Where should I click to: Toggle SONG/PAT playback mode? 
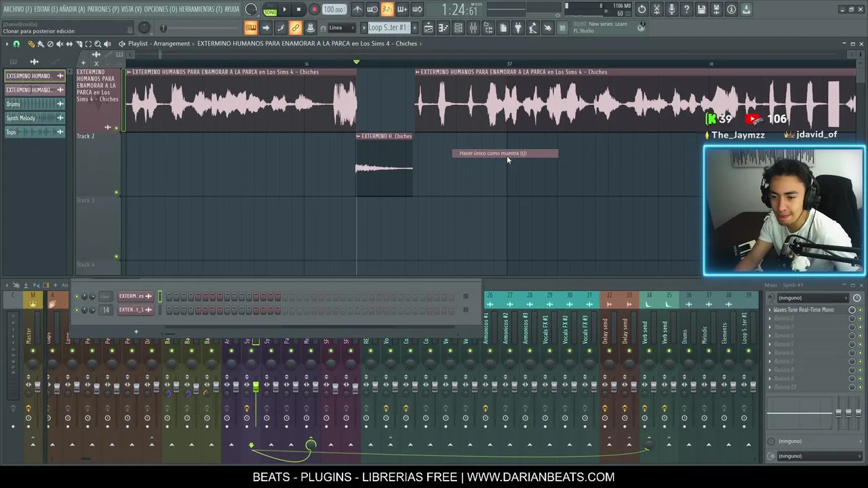270,9
